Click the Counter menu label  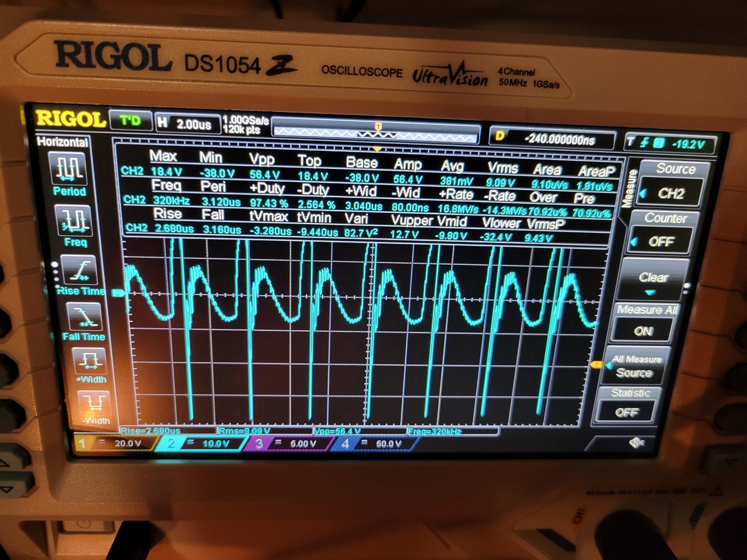pos(665,218)
